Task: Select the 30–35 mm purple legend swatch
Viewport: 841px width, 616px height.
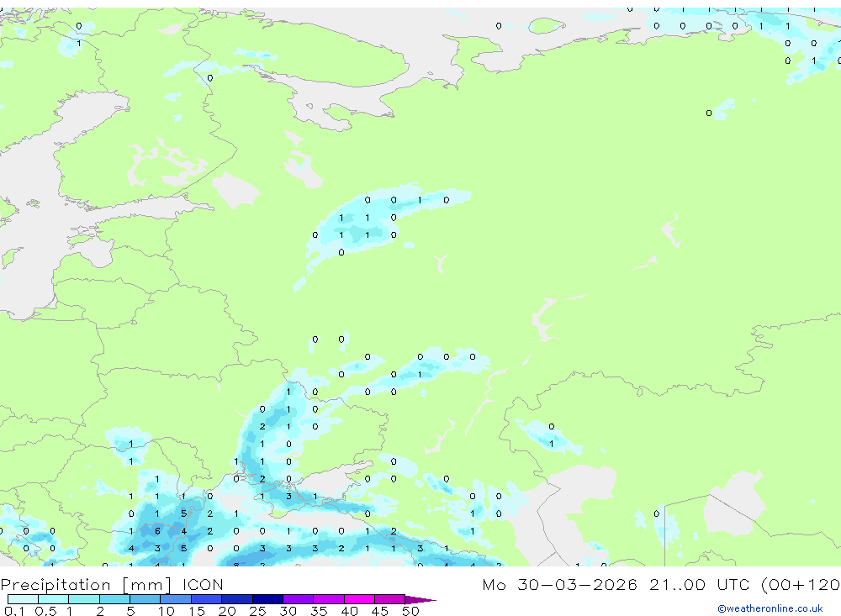Action: pyautogui.click(x=299, y=599)
